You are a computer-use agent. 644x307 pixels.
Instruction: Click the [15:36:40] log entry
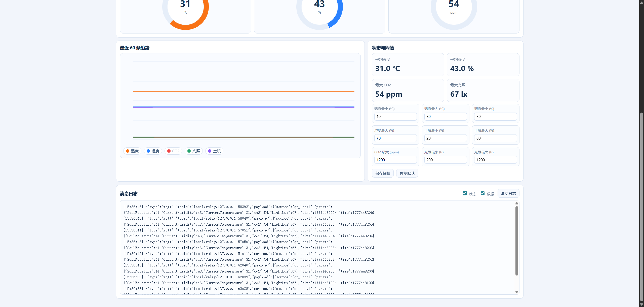click(249, 268)
